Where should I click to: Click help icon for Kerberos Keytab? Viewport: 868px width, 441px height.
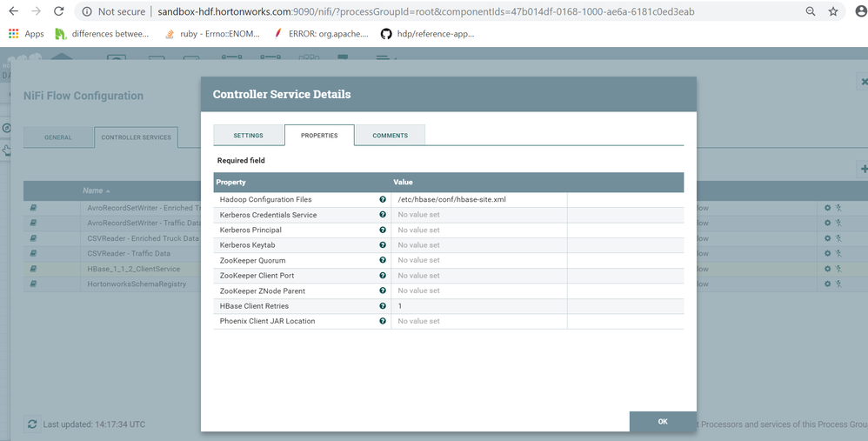pos(383,245)
